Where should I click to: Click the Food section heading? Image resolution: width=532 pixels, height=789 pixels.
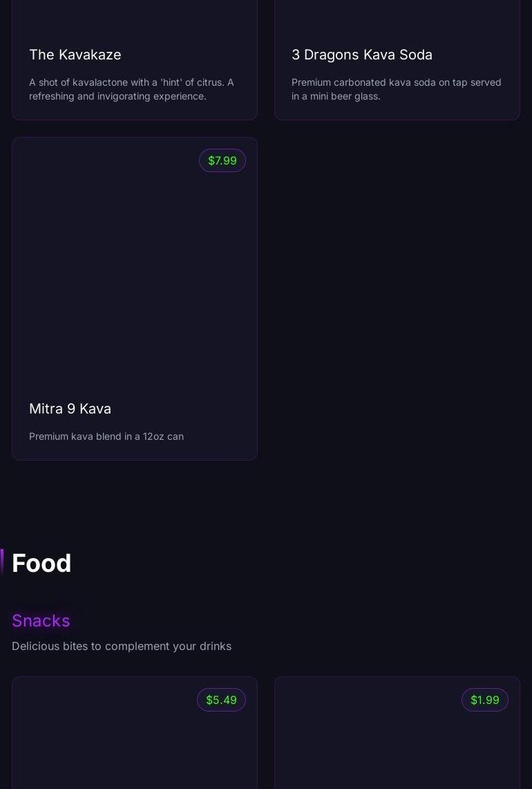[41, 563]
